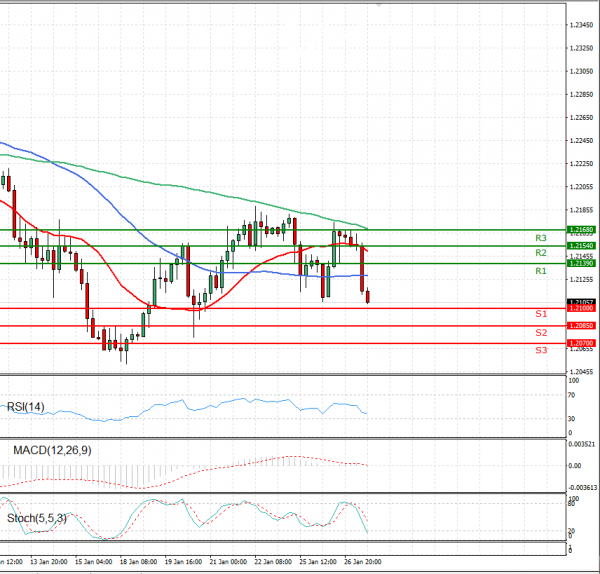
Task: Click the 1.22450 price axis value
Action: 581,140
